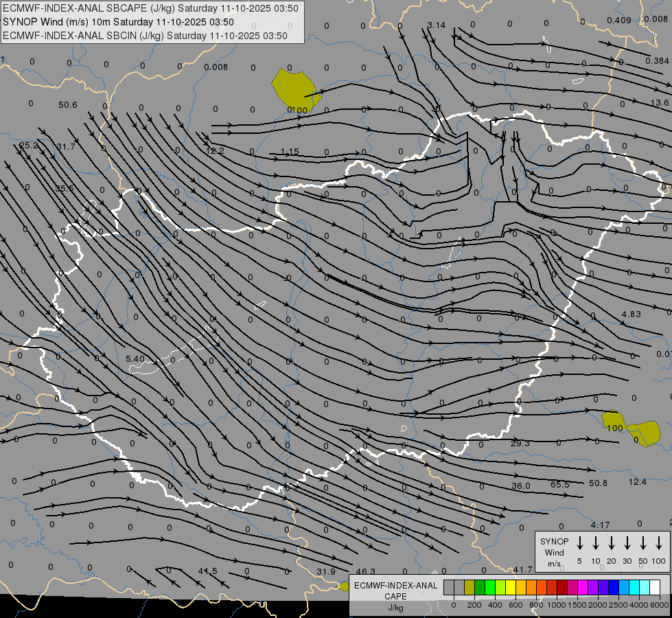Click the 'SYNOP Wind m/s' legend label

[x=554, y=552]
